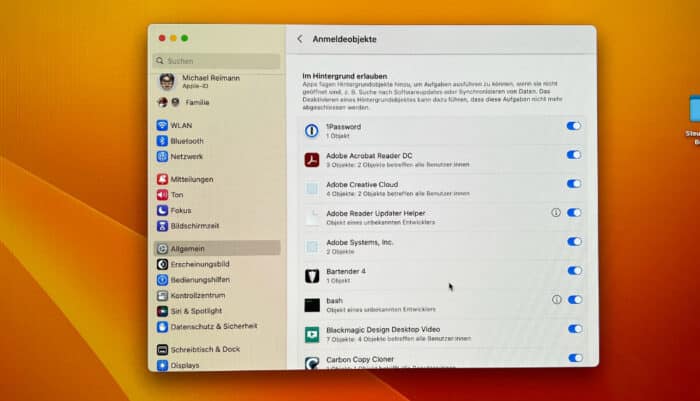Click the Mitteilungen bell icon
The height and width of the screenshot is (401, 700).
click(162, 180)
